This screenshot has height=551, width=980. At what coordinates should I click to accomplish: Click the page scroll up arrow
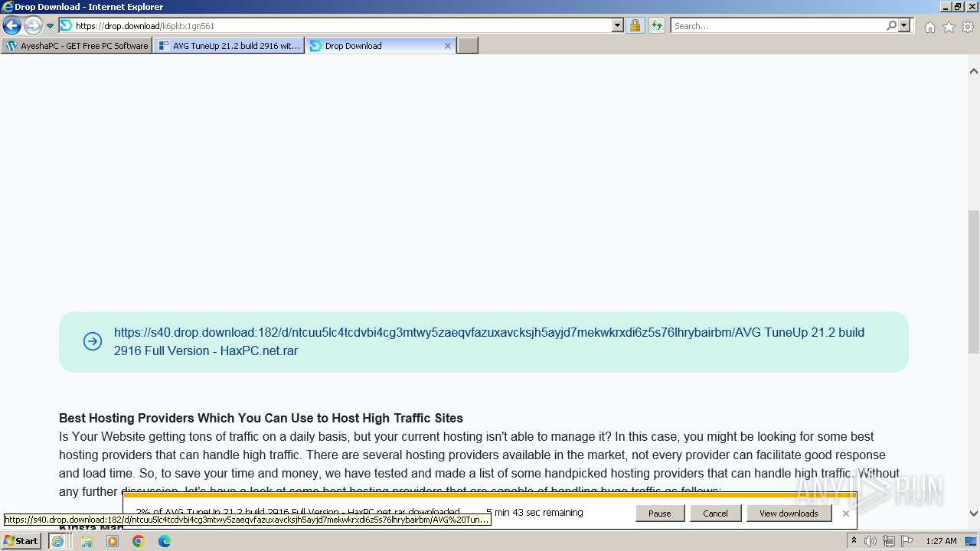coord(973,71)
